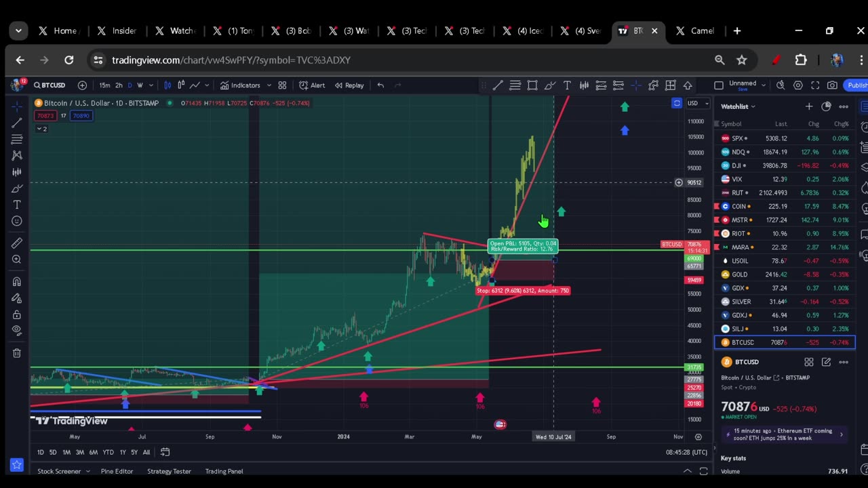Open the USD currency dropdown
The width and height of the screenshot is (868, 488).
[x=698, y=103]
